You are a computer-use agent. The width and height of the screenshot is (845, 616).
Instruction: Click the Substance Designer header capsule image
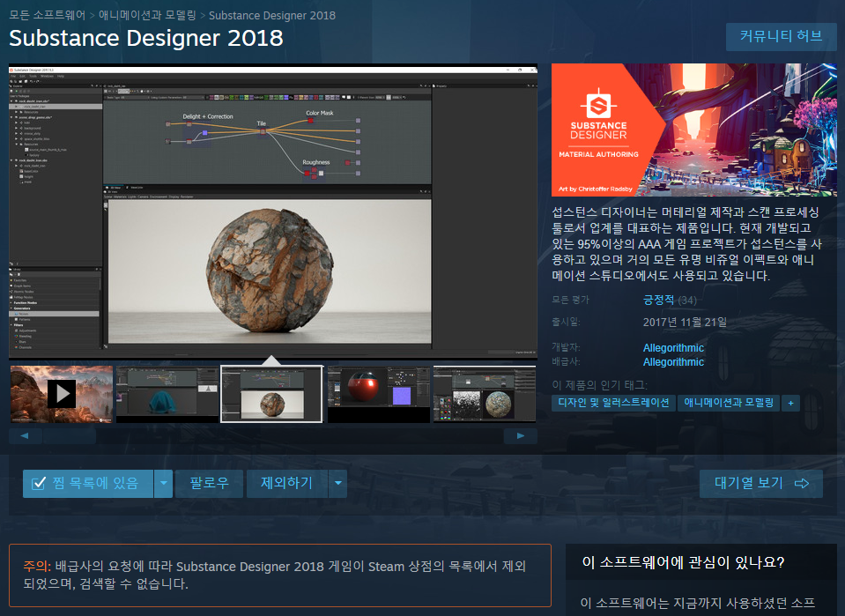point(694,130)
